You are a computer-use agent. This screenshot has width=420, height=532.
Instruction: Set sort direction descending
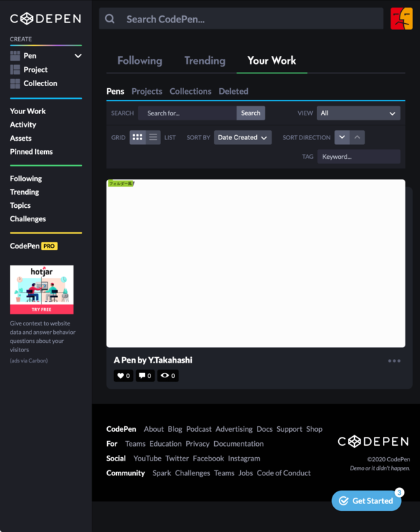[342, 137]
